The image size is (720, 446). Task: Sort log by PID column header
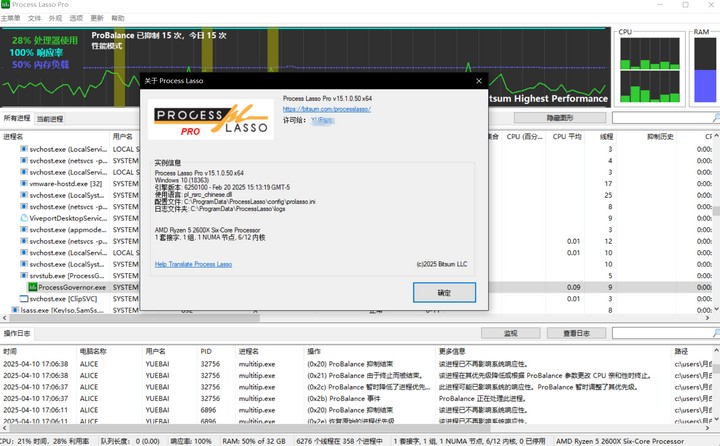[x=216, y=351]
